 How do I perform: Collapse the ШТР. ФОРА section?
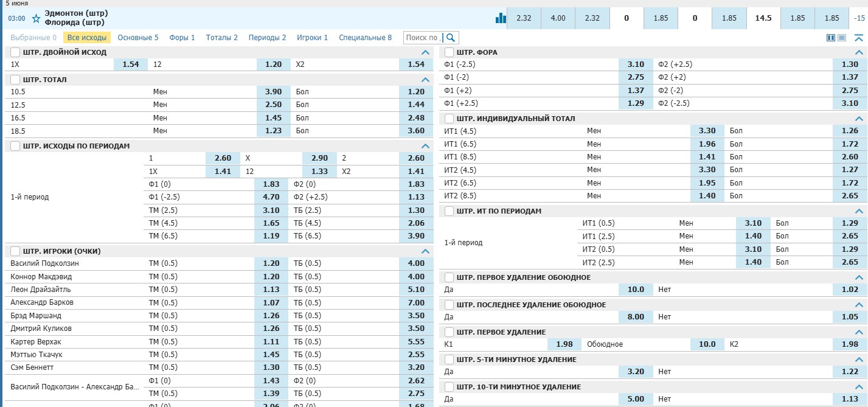click(x=859, y=52)
